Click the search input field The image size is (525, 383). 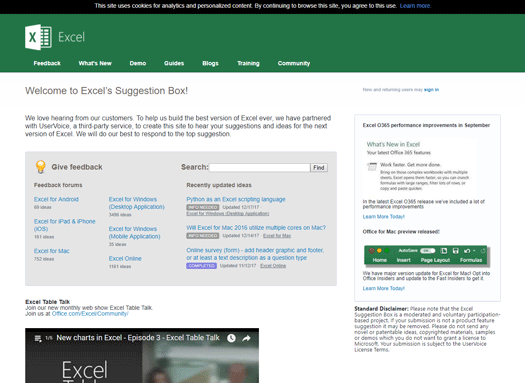point(259,167)
